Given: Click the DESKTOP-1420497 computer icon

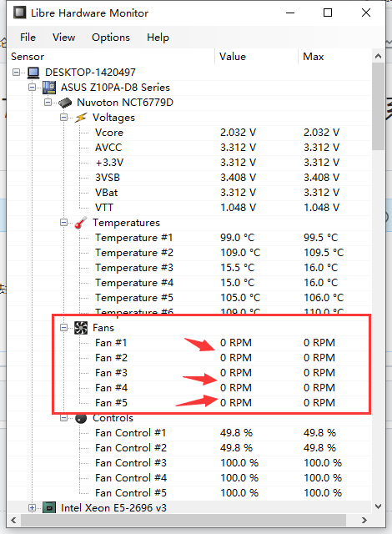Looking at the screenshot, I should (x=33, y=73).
